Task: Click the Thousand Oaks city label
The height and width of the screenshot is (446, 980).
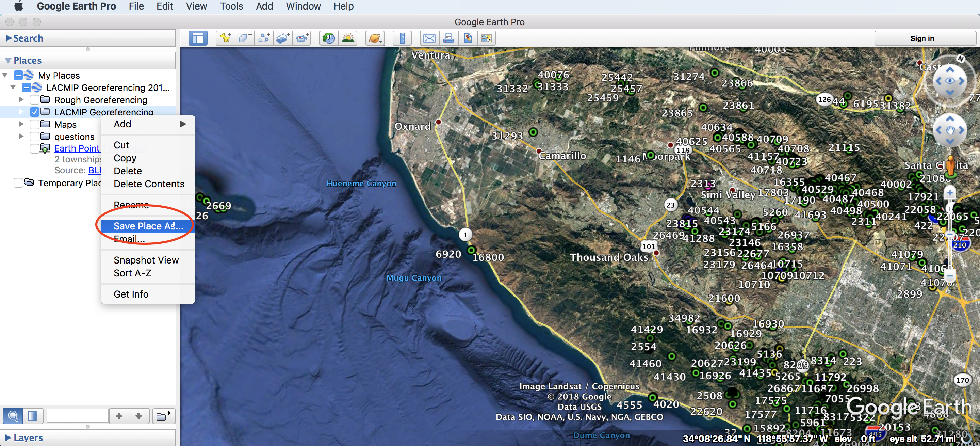Action: [x=609, y=257]
